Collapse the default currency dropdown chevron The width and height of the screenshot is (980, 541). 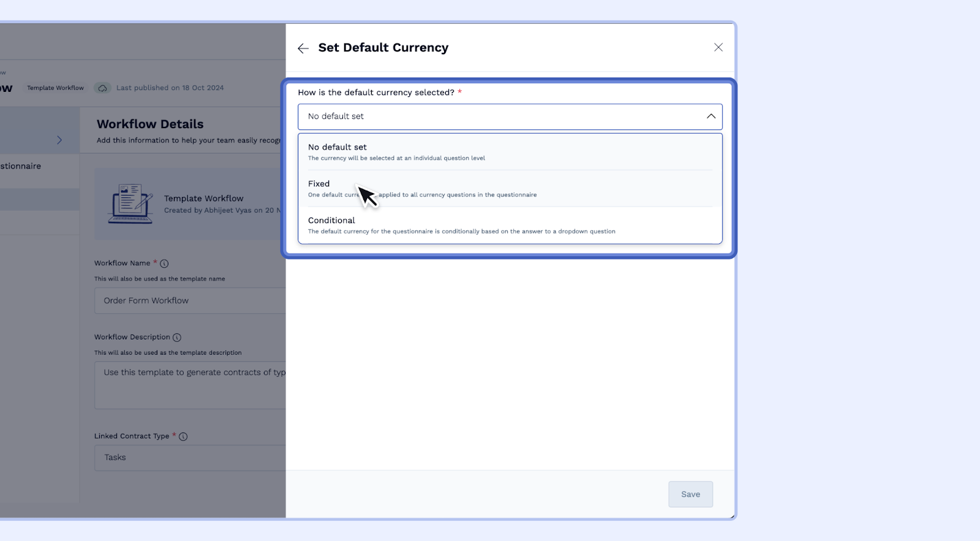(710, 116)
